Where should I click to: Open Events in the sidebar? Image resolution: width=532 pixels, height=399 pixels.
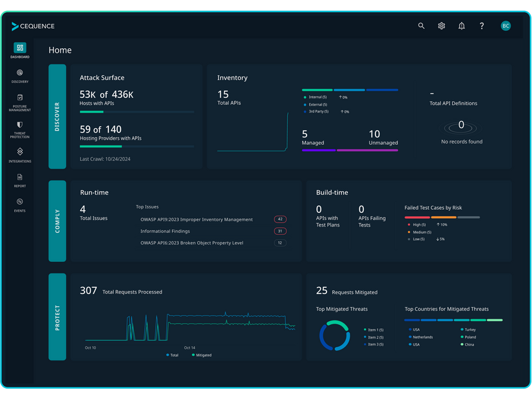pyautogui.click(x=20, y=205)
